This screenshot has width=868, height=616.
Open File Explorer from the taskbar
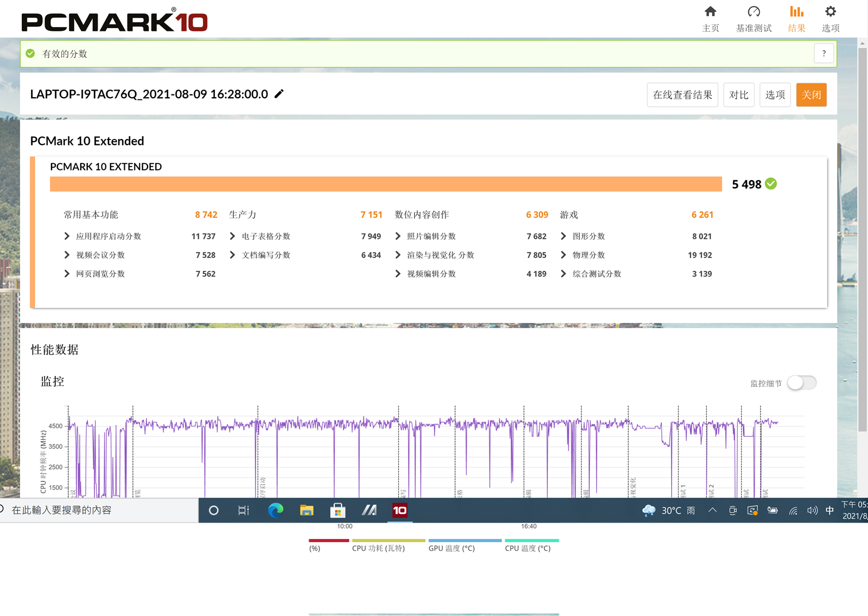coord(307,510)
